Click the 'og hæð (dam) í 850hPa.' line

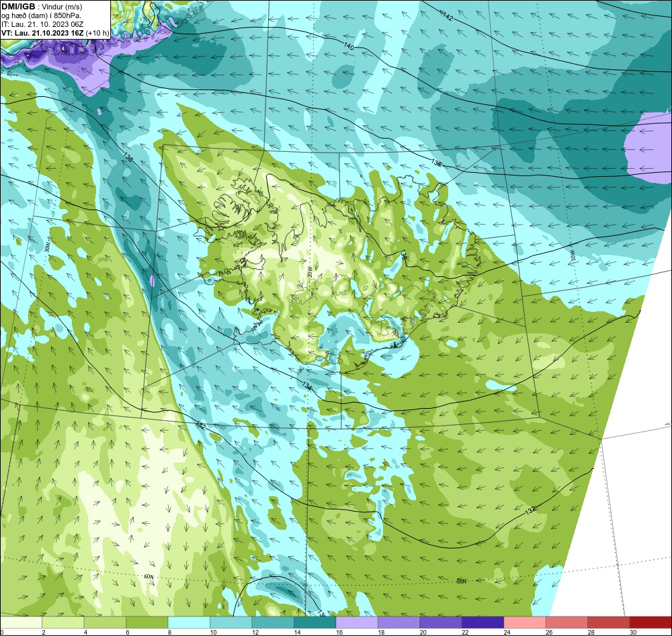click(41, 16)
